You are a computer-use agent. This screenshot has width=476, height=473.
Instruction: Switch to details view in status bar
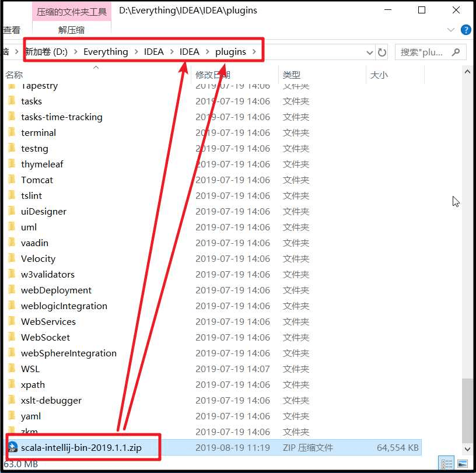(446, 463)
